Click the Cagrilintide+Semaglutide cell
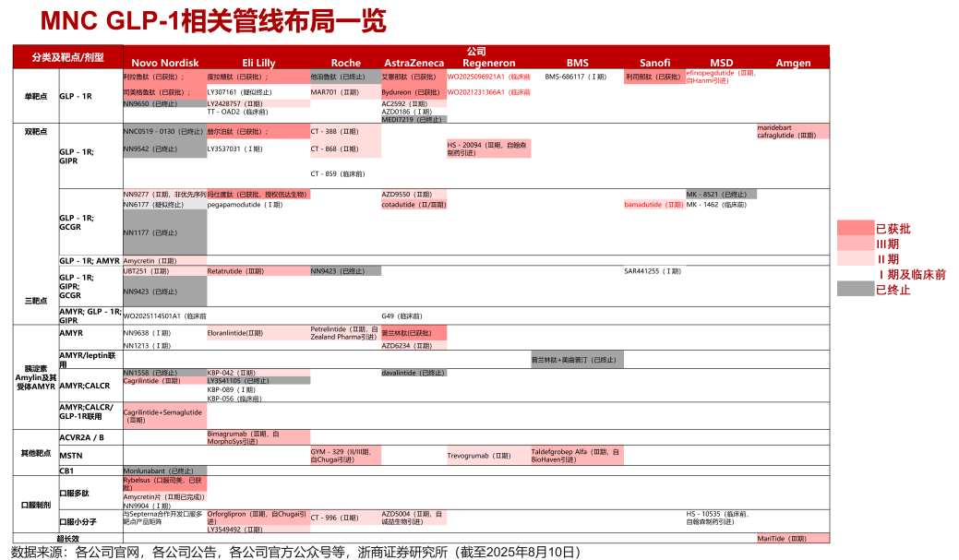Screen dimensions: 959x560 click(164, 416)
